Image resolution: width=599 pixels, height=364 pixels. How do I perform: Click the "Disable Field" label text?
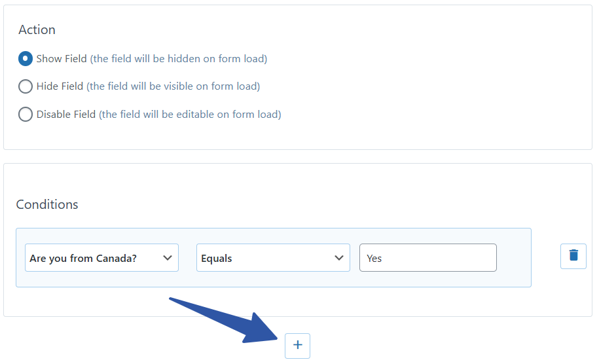click(66, 115)
